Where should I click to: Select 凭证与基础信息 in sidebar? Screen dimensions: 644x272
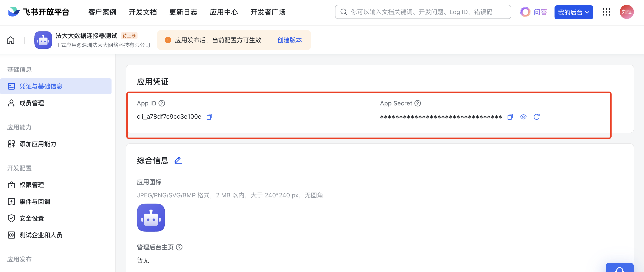coord(56,86)
